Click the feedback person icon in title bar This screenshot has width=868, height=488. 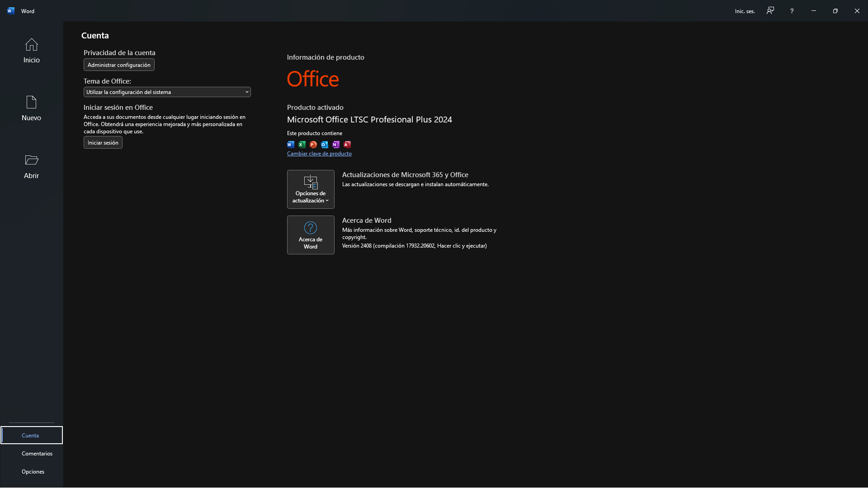coord(770,10)
